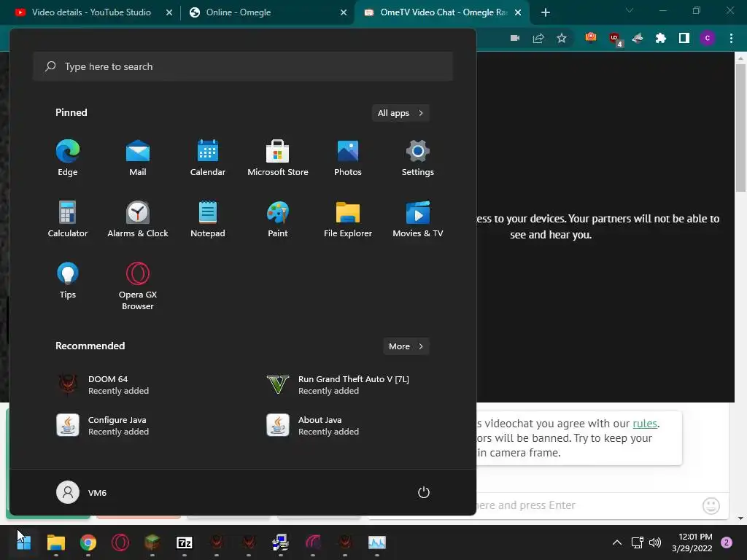Image resolution: width=747 pixels, height=560 pixels.
Task: Open Chrome tab search dropdown
Action: [x=630, y=10]
